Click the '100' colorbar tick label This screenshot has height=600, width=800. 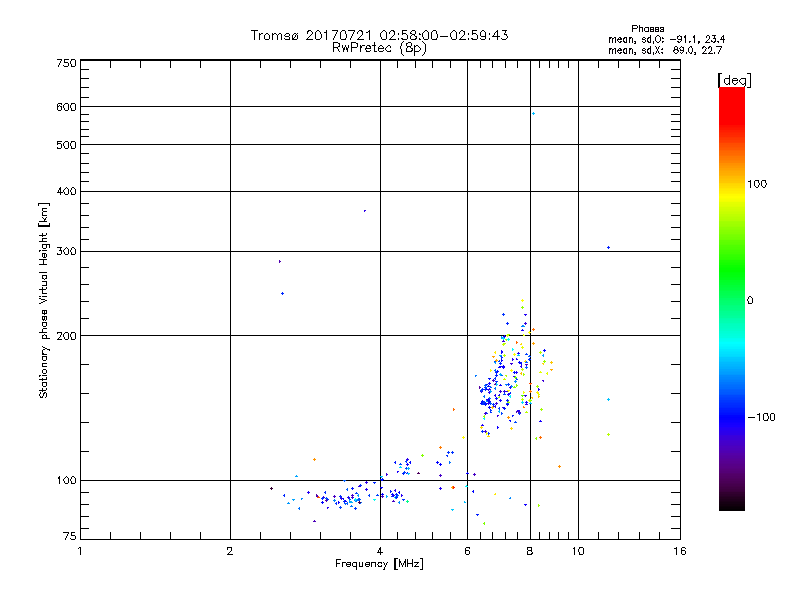click(x=757, y=184)
